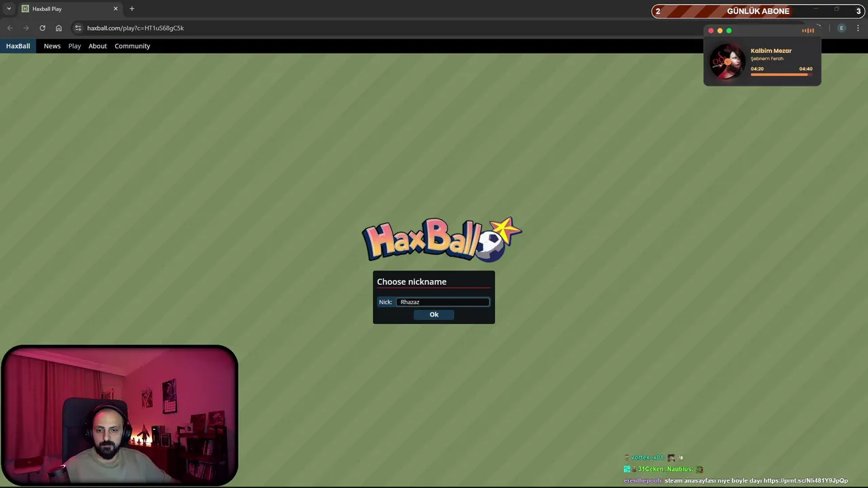868x488 pixels.
Task: Click the webcam overlay video
Action: [119, 415]
